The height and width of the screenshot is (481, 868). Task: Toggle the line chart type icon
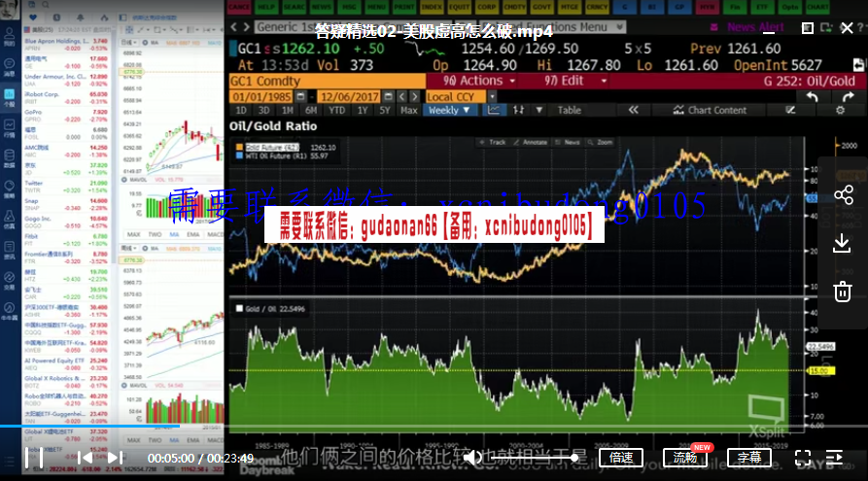click(494, 110)
